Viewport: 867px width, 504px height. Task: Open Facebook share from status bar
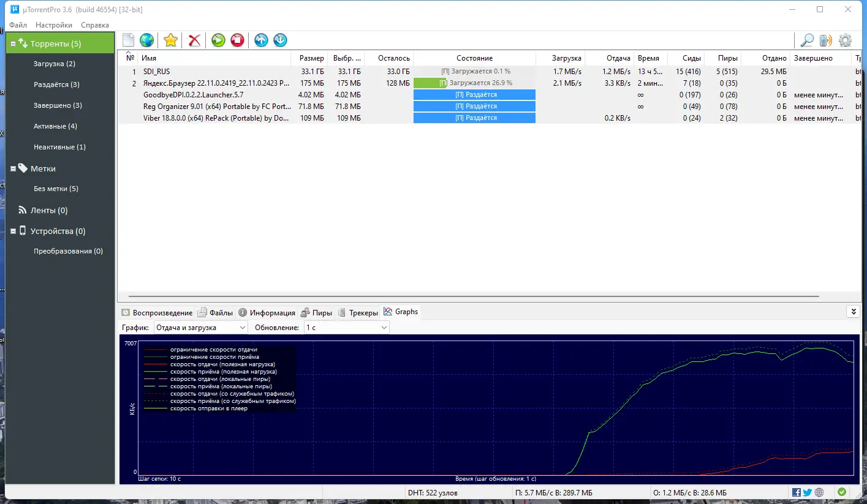pos(796,492)
